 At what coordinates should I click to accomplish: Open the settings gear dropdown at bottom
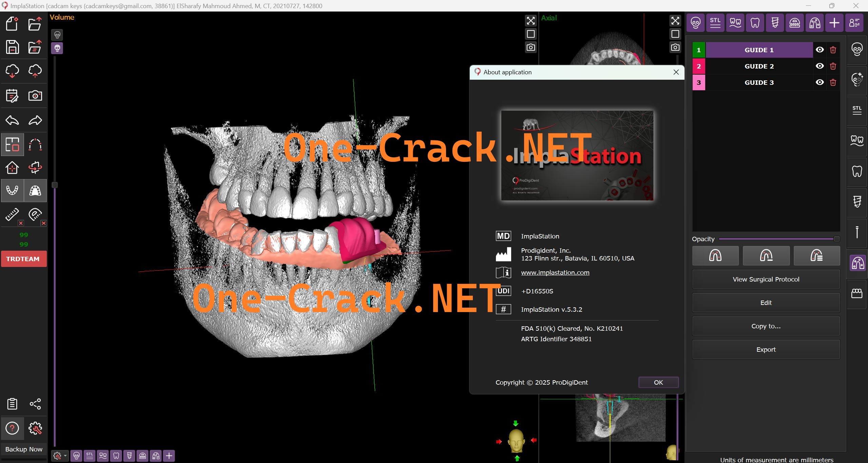[x=59, y=456]
